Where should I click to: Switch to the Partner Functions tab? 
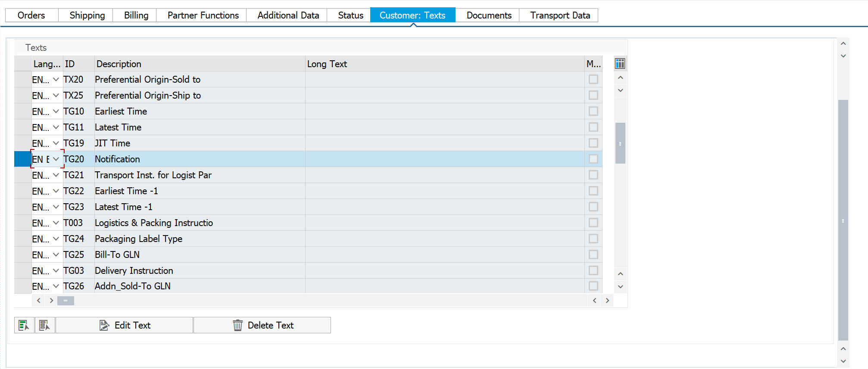point(203,15)
